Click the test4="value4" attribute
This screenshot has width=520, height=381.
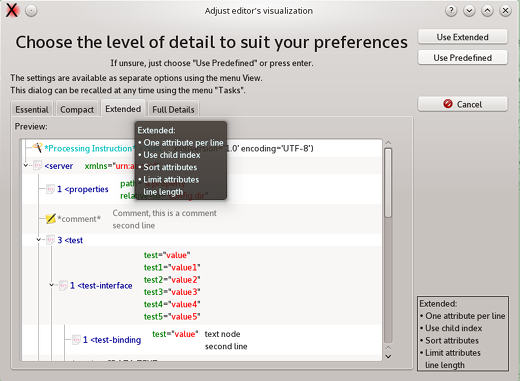pos(172,304)
